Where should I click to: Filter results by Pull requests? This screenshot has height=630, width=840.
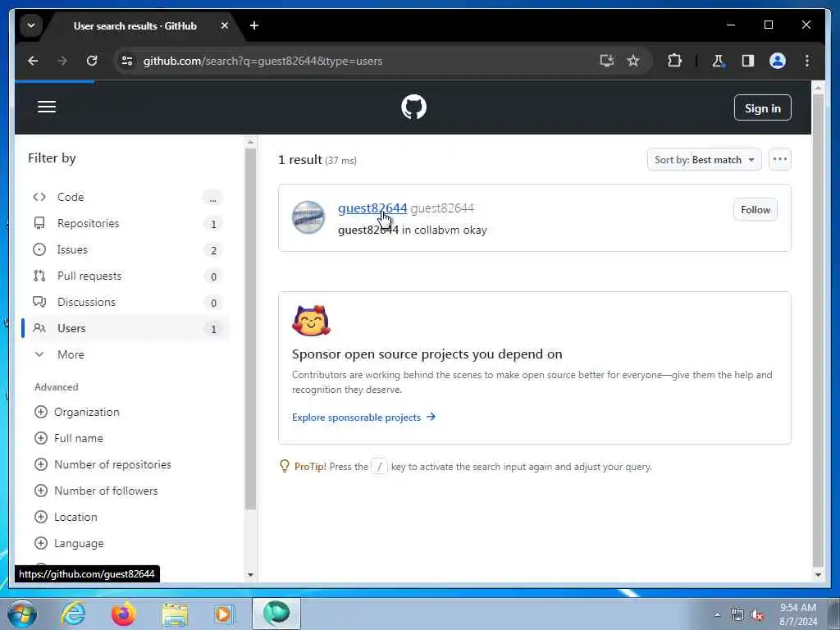point(128,276)
